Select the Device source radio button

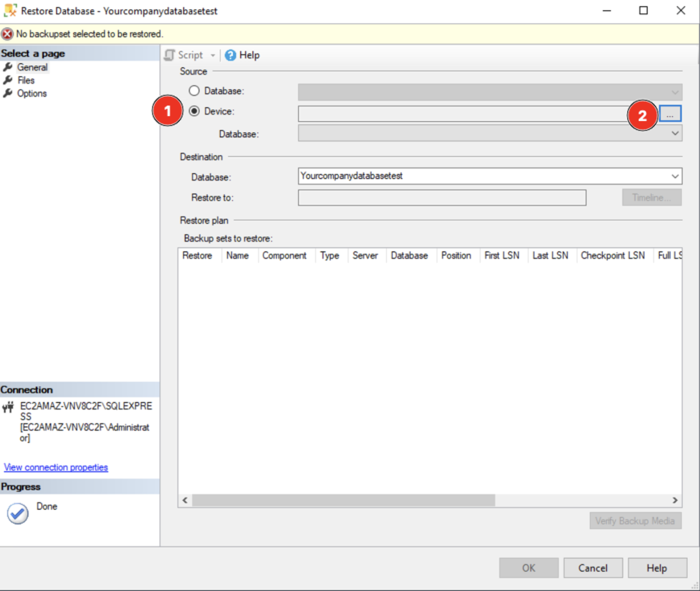[194, 111]
